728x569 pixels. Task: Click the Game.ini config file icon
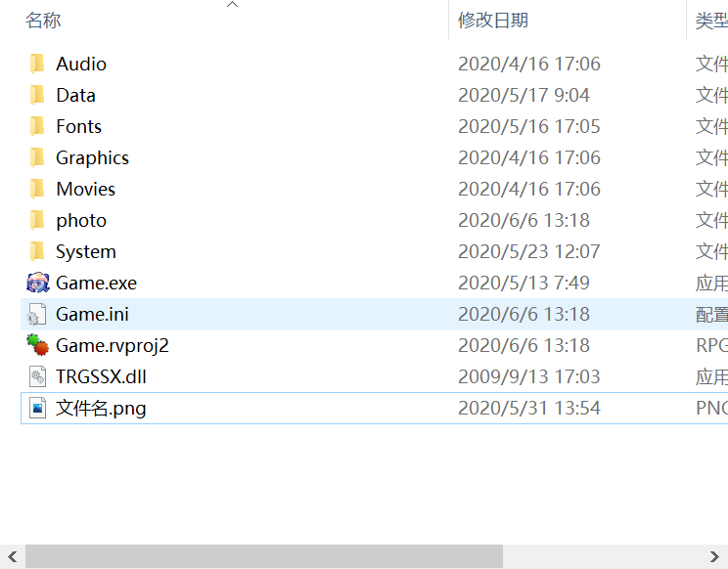[37, 314]
